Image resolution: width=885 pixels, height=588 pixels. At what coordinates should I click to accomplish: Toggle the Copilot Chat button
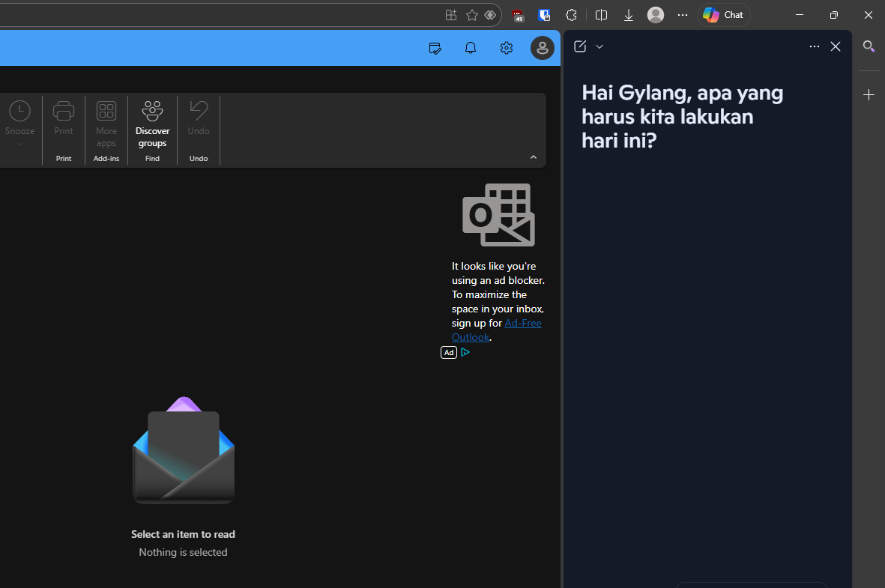[x=724, y=15]
